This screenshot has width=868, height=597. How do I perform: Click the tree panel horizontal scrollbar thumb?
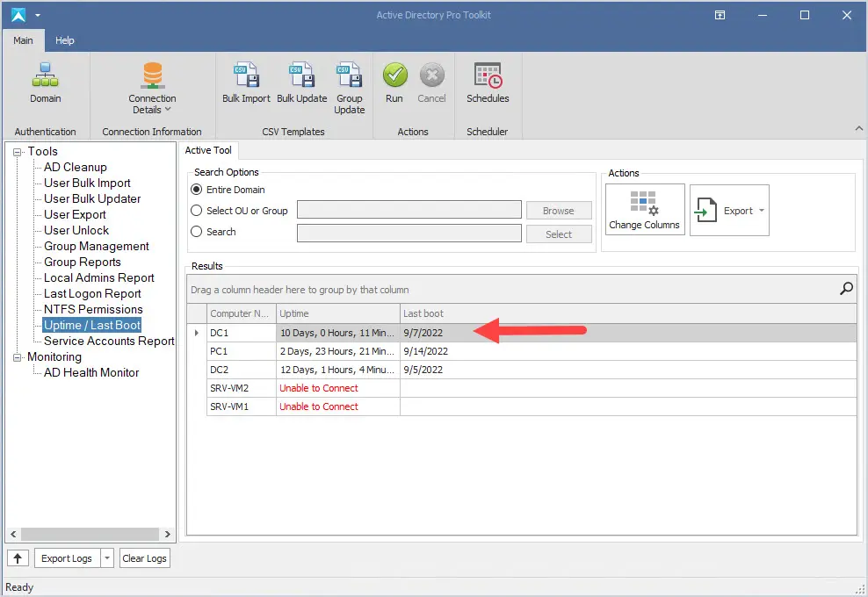pyautogui.click(x=90, y=534)
